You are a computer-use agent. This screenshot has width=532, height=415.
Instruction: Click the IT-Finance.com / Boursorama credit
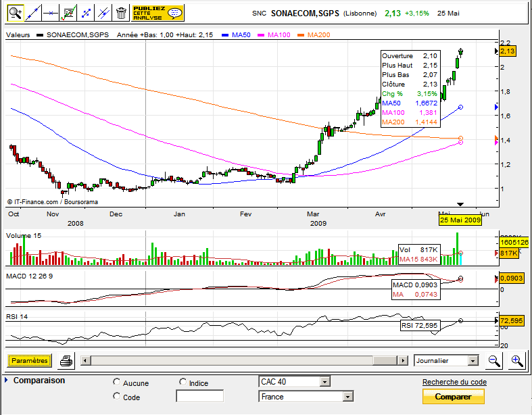(x=53, y=202)
